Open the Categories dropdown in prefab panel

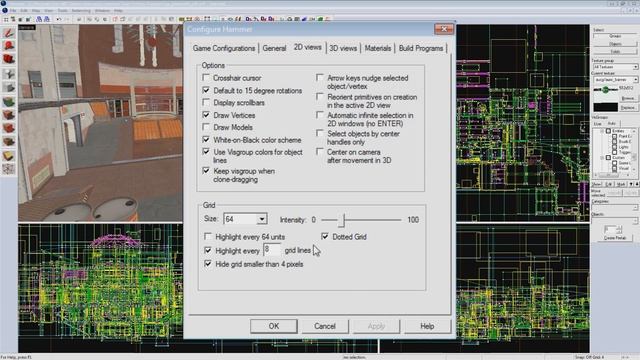[x=636, y=208]
